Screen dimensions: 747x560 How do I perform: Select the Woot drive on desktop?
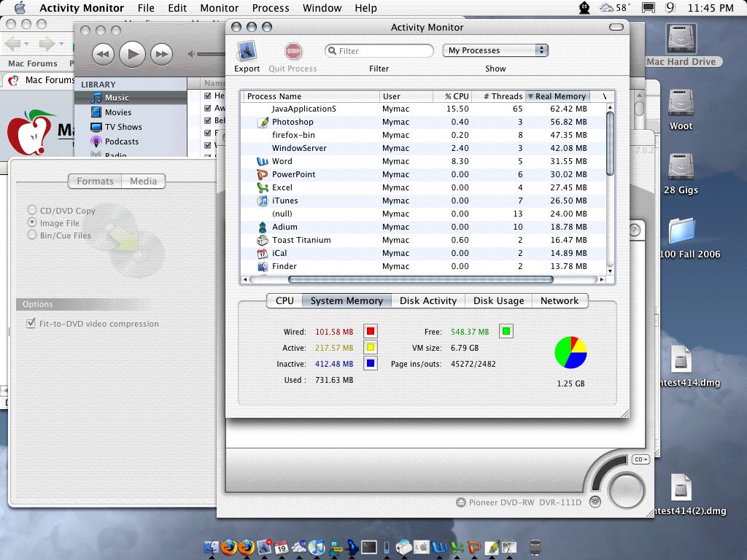pyautogui.click(x=681, y=102)
